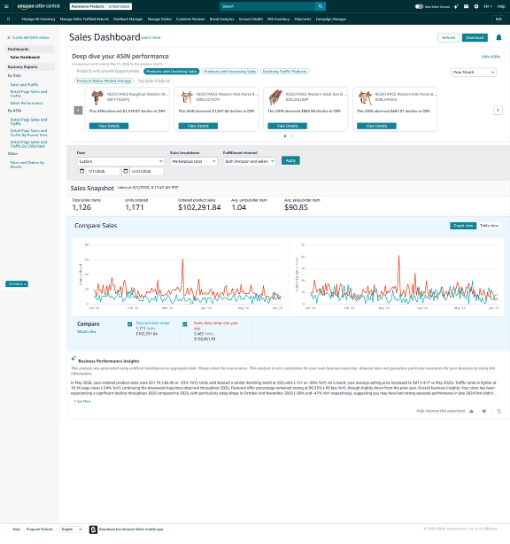Screen dimensions: 510x544
Task: Click into the Search field
Action: pos(267,6)
